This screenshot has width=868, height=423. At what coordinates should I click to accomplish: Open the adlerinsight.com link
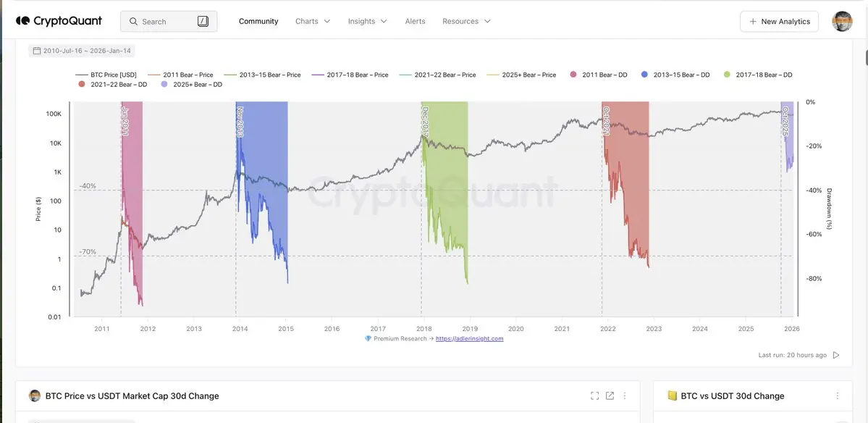pyautogui.click(x=469, y=338)
